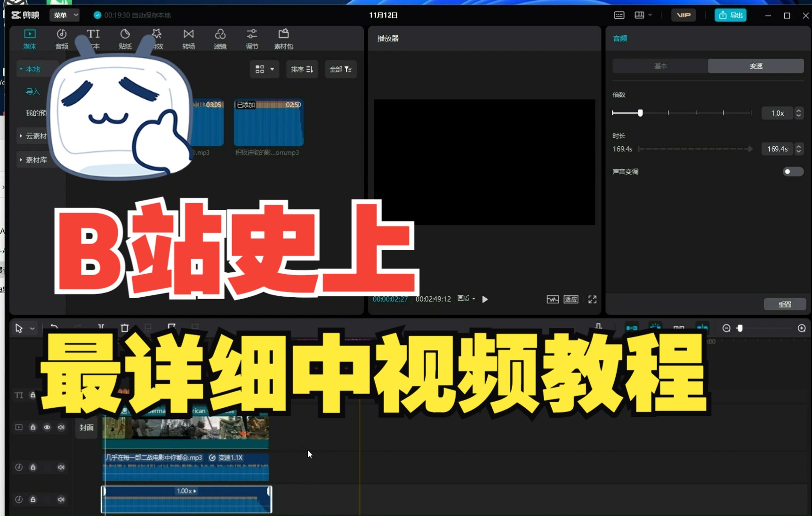Zoom out the timeline
The height and width of the screenshot is (516, 812).
click(726, 328)
